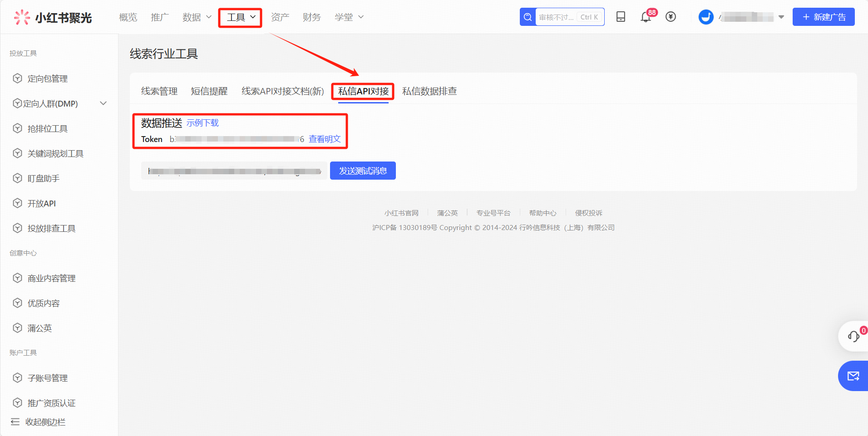This screenshot has width=868, height=436.
Task: Open the mobile device icon in header
Action: [x=621, y=17]
